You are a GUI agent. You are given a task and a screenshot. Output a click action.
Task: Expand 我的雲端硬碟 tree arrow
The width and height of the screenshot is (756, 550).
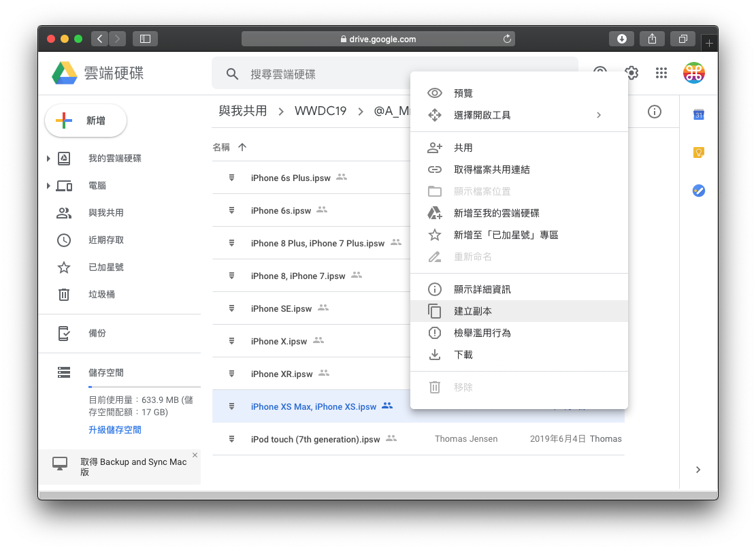coord(48,158)
